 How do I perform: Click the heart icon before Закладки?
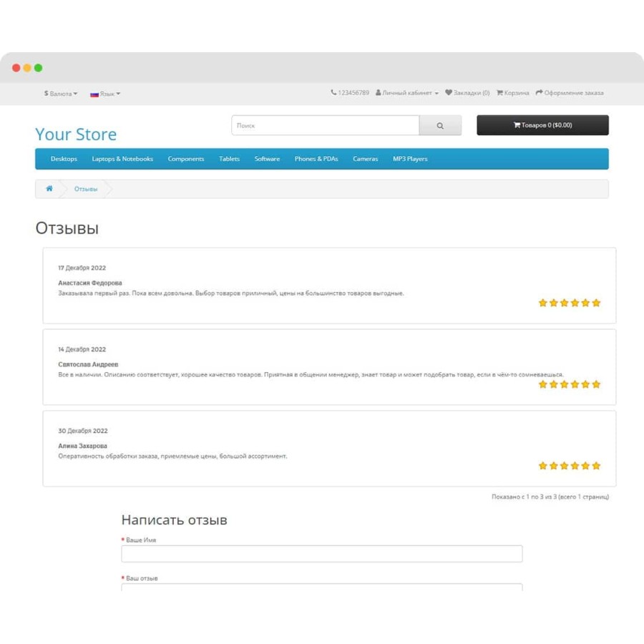[x=449, y=93]
